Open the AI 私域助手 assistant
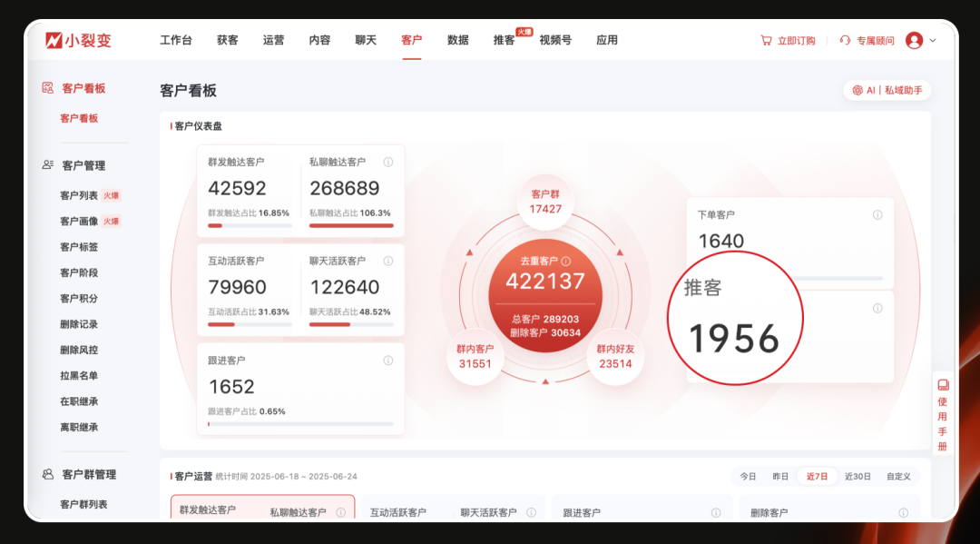Viewport: 980px width, 544px height. coord(887,90)
